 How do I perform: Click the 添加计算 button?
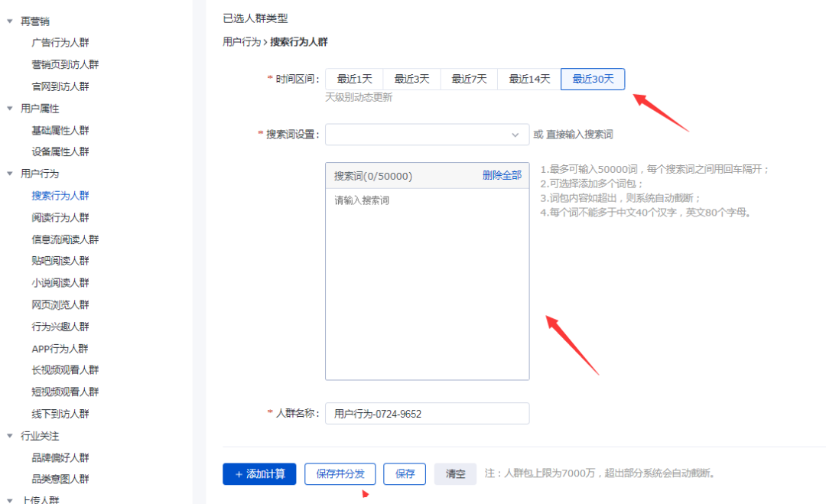click(259, 474)
